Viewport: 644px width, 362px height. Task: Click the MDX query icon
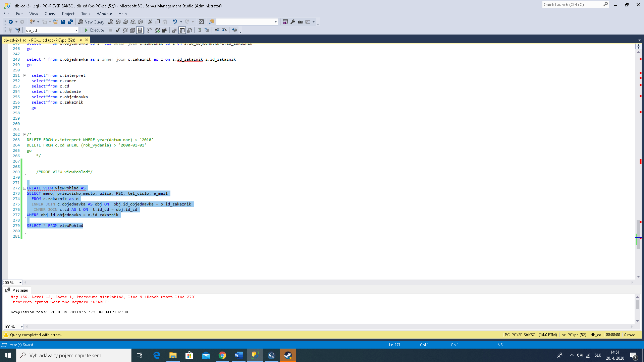118,22
